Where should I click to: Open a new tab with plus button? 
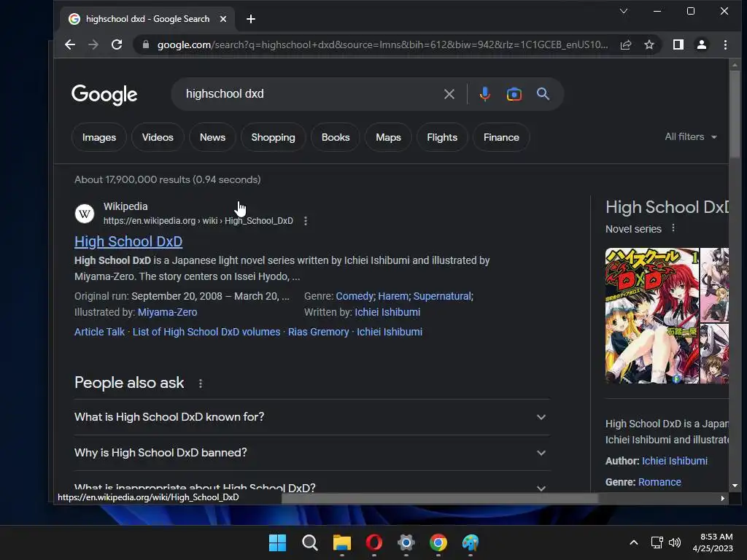(x=251, y=19)
